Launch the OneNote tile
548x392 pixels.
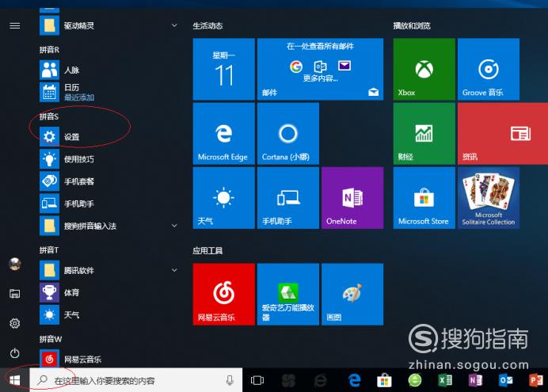click(x=352, y=198)
